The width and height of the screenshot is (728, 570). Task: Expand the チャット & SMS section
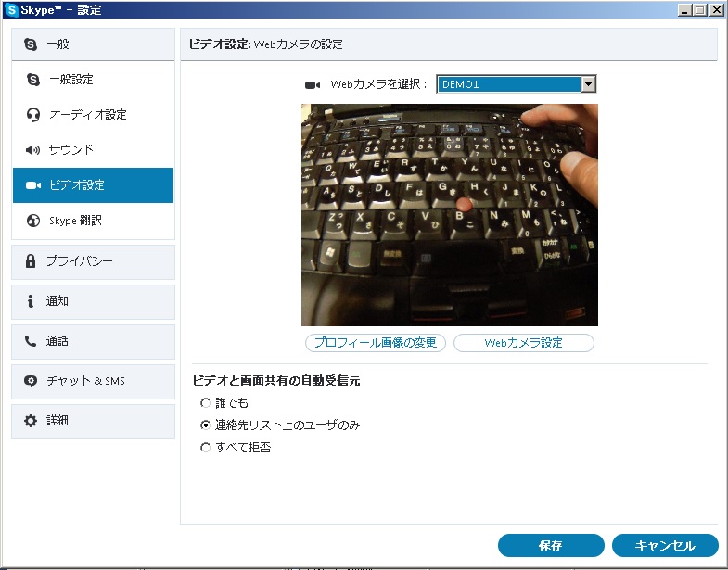coord(93,382)
